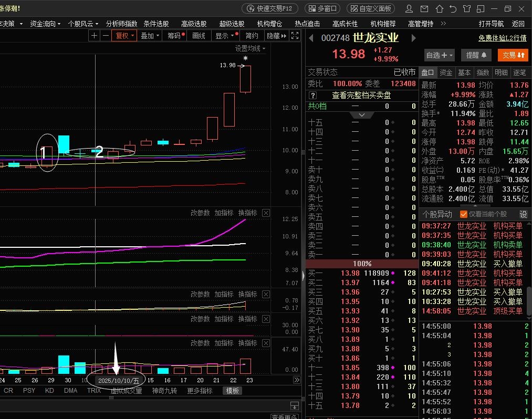Collapse right panel via splitter arrow

point(304,276)
